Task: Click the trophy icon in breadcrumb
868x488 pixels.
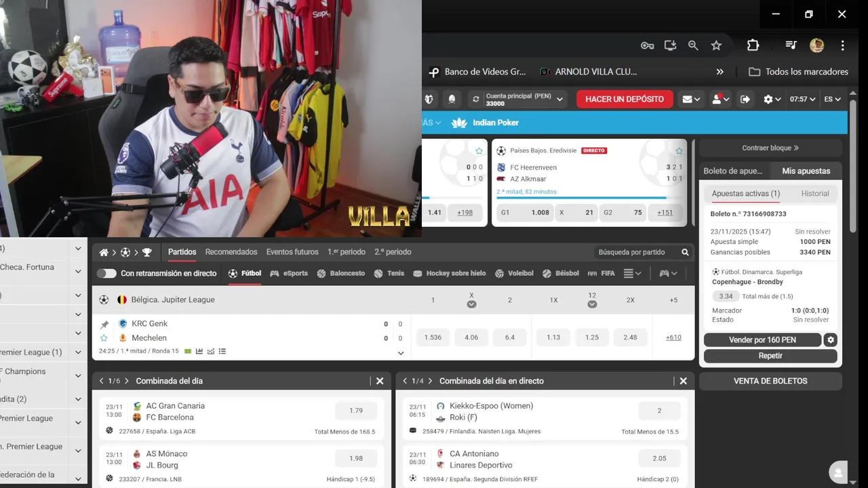Action: (x=146, y=253)
